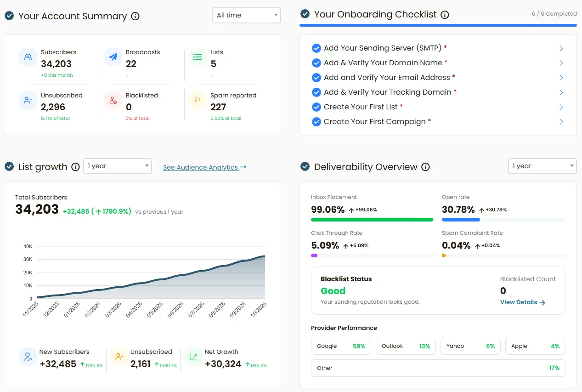
Task: Toggle the Create Your First Campaign checkmark
Action: (x=316, y=122)
